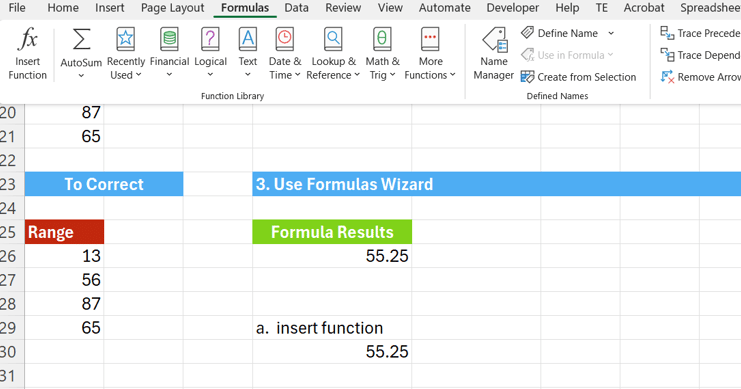Click Create from Selection label
This screenshot has height=389, width=741.
click(586, 77)
